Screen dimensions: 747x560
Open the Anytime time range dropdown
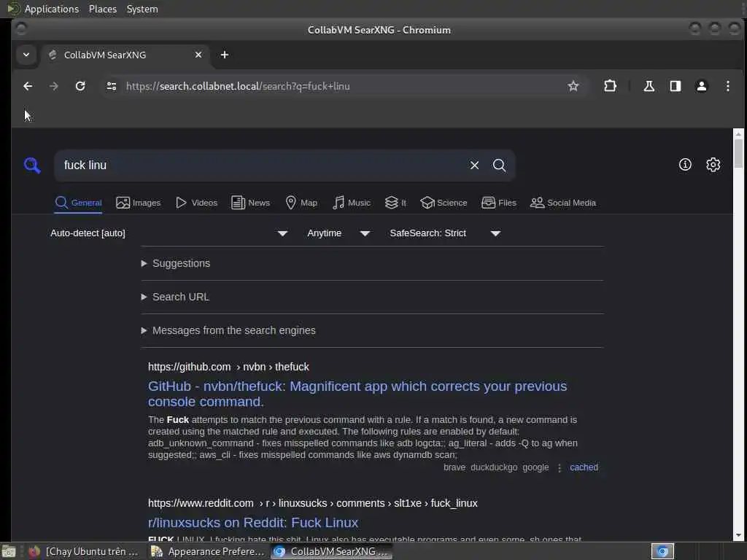[338, 233]
